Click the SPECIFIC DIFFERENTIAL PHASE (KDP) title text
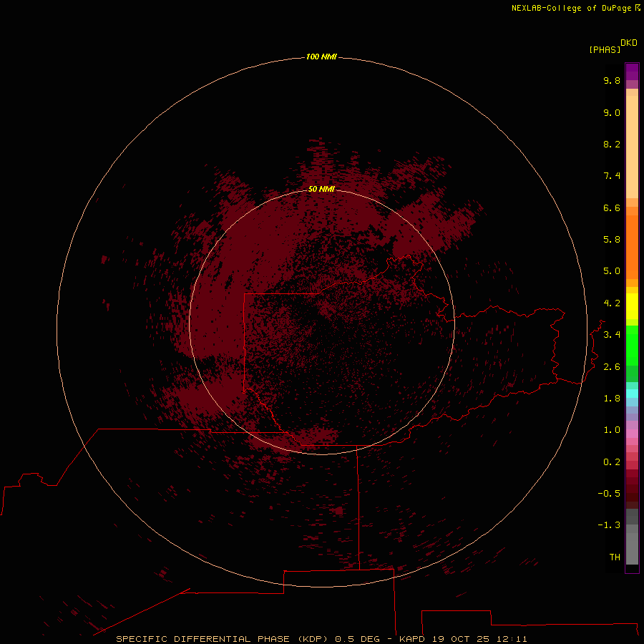644x644 pixels. (x=222, y=639)
